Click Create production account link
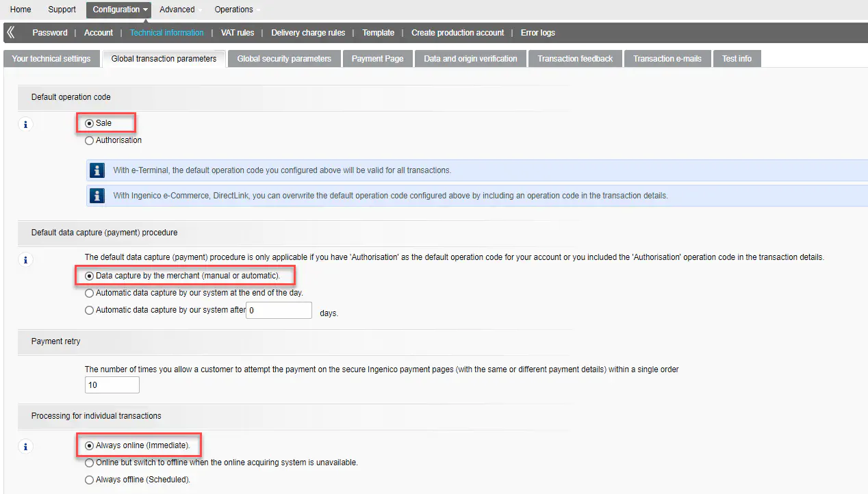868x494 pixels. 457,33
